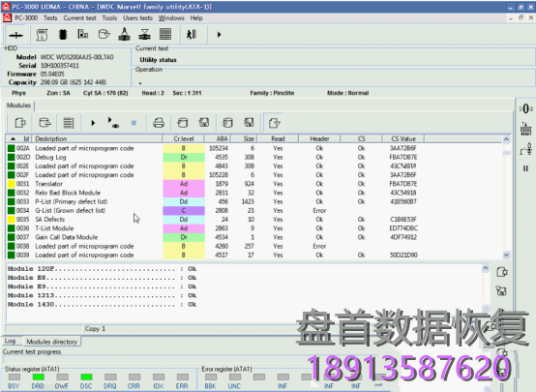Switch to the Modules directory tab
Screen dimensions: 536x392
(52, 342)
